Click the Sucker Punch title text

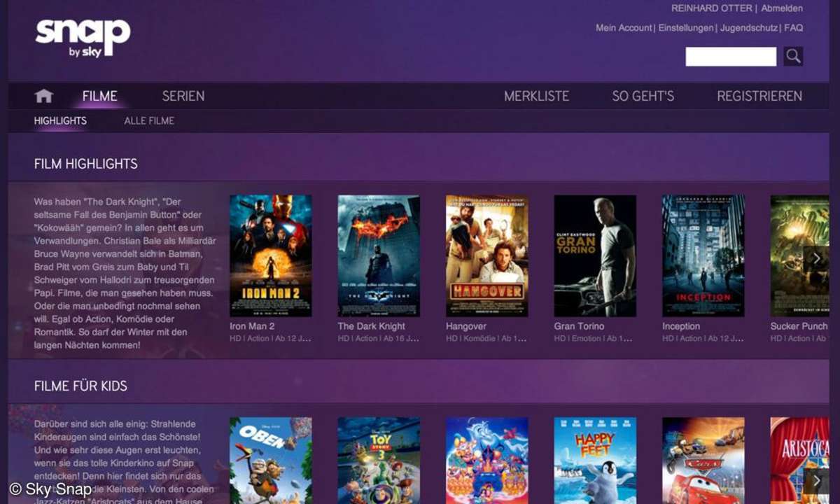799,326
